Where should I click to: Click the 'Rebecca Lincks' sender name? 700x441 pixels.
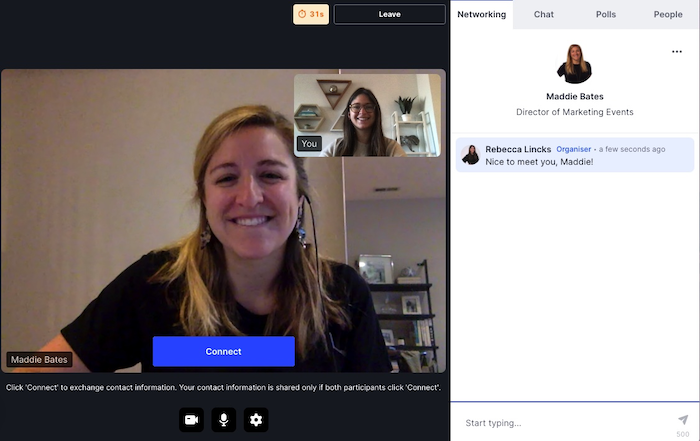click(x=518, y=149)
